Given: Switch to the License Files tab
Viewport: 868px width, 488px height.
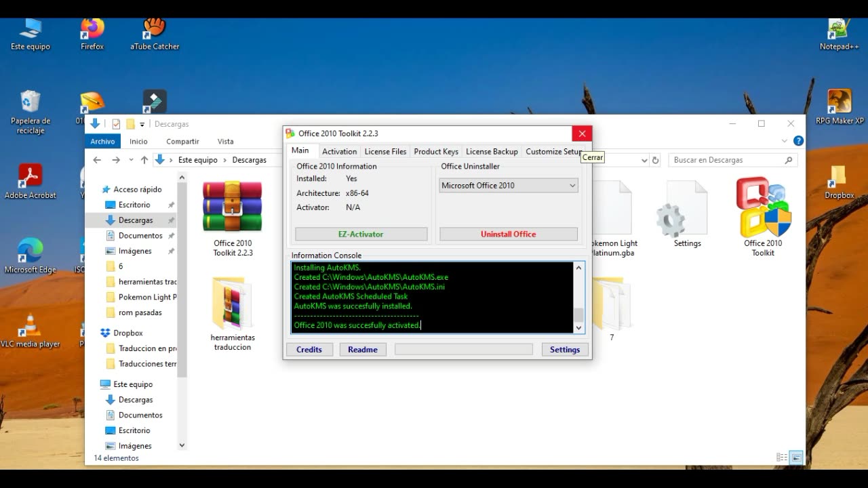Looking at the screenshot, I should click(x=385, y=152).
